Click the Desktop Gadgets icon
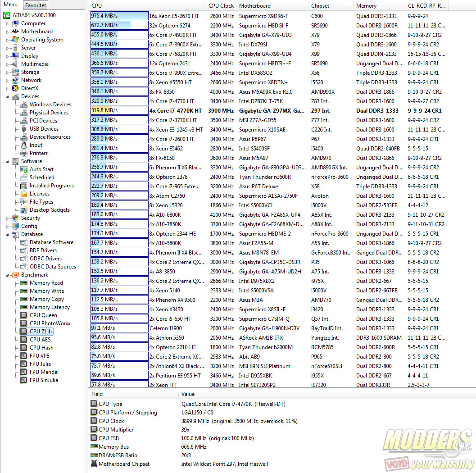476x473 pixels. pyautogui.click(x=24, y=210)
